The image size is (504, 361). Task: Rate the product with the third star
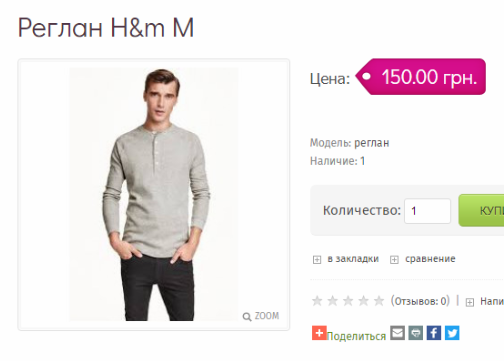(x=348, y=301)
